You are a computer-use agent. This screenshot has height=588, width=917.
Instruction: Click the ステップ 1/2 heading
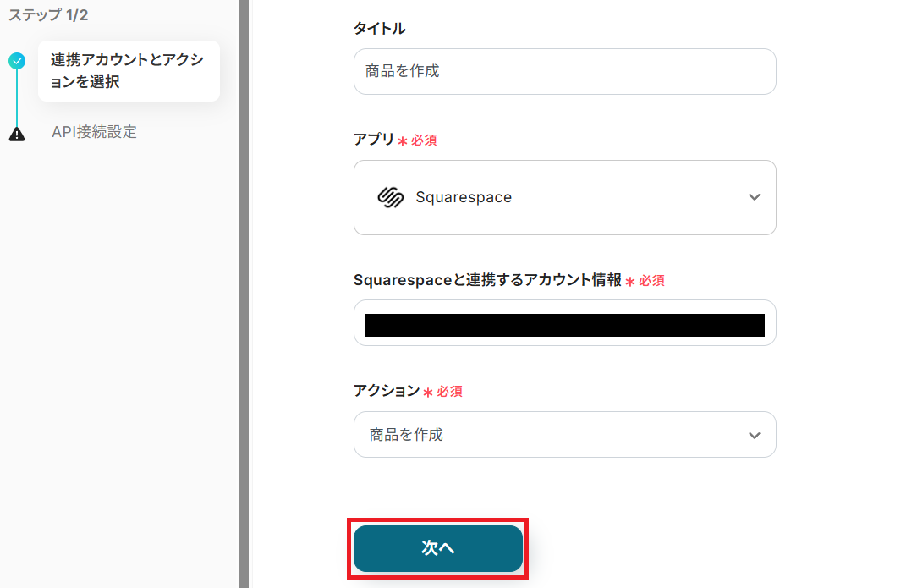(48, 14)
